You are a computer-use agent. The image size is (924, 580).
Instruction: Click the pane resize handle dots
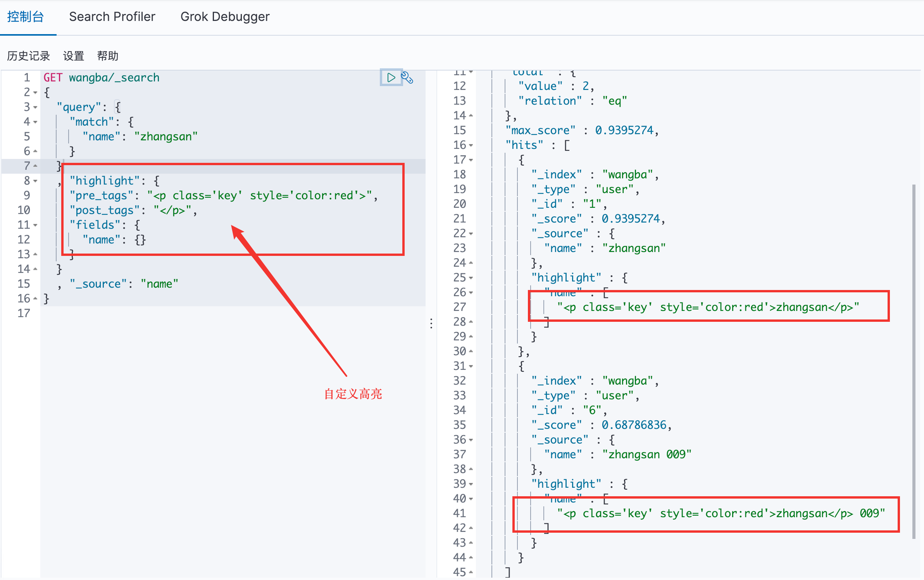click(x=431, y=323)
